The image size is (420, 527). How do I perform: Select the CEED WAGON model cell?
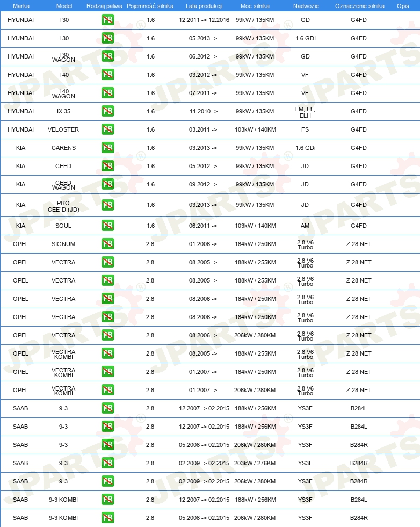coord(63,185)
